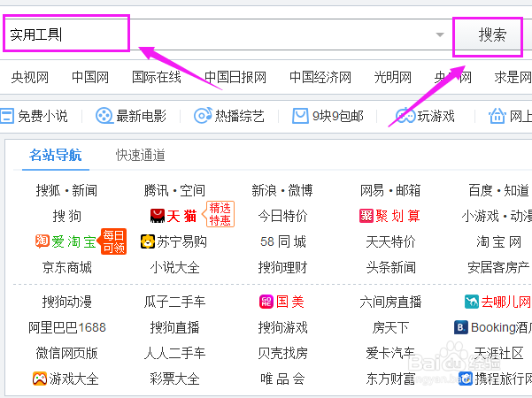Open 百度 in 百度·知道
The image size is (532, 398).
click(x=481, y=190)
